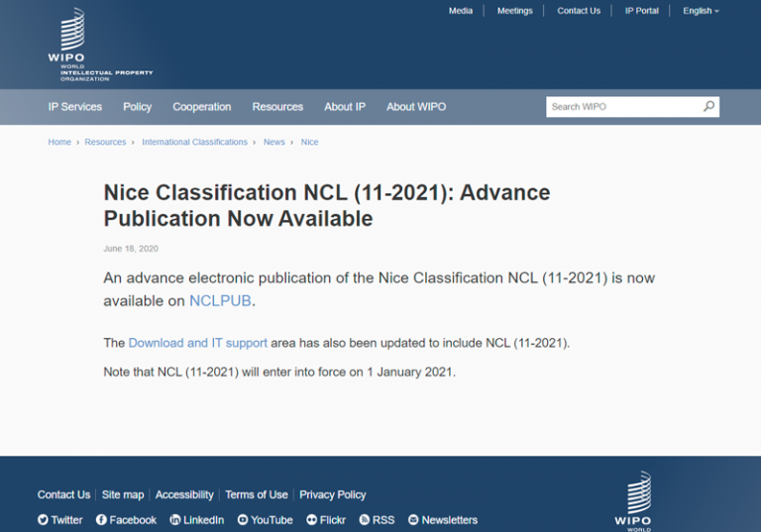
Task: Go to International Classifications breadcrumb
Action: point(194,143)
